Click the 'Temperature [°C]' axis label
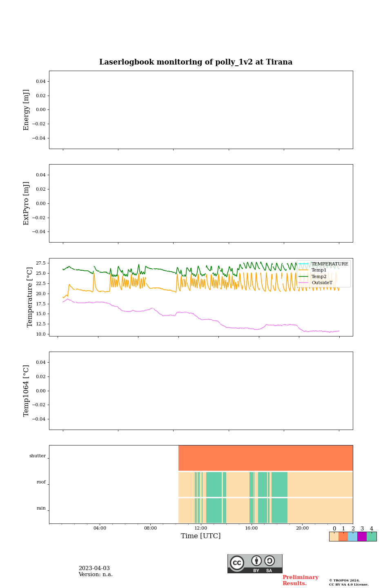This screenshot has width=392, height=588. [29, 297]
